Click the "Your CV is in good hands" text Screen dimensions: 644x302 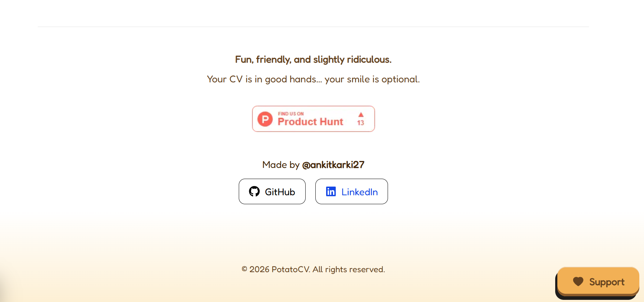click(264, 79)
